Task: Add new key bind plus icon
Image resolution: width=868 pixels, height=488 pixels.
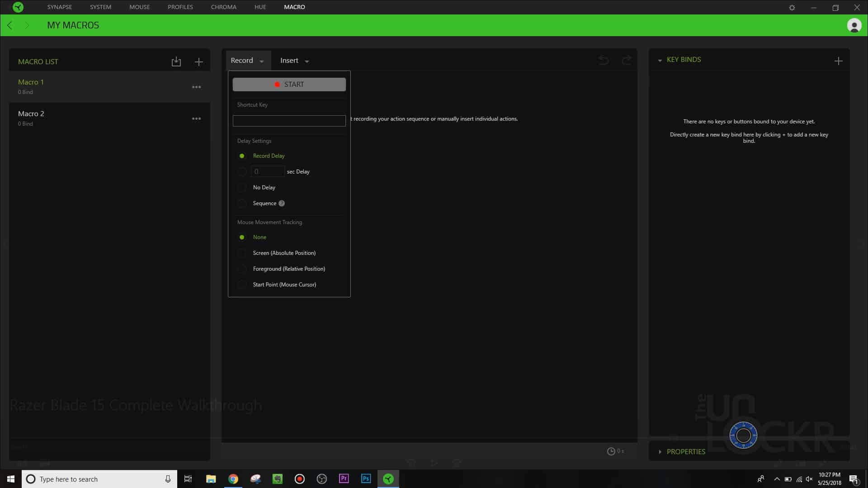Action: click(838, 61)
